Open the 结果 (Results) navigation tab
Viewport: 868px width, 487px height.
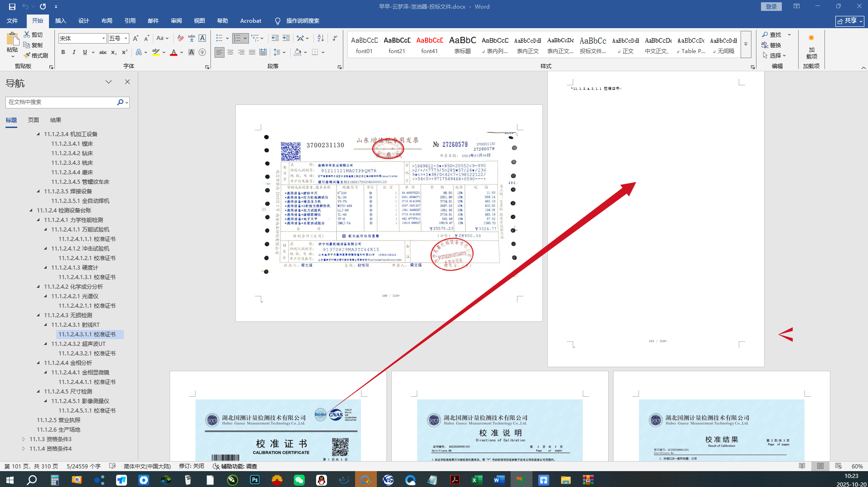coord(55,120)
